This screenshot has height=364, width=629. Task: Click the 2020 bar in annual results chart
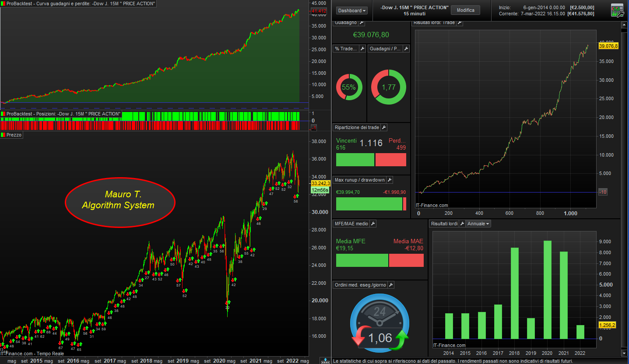(547, 290)
